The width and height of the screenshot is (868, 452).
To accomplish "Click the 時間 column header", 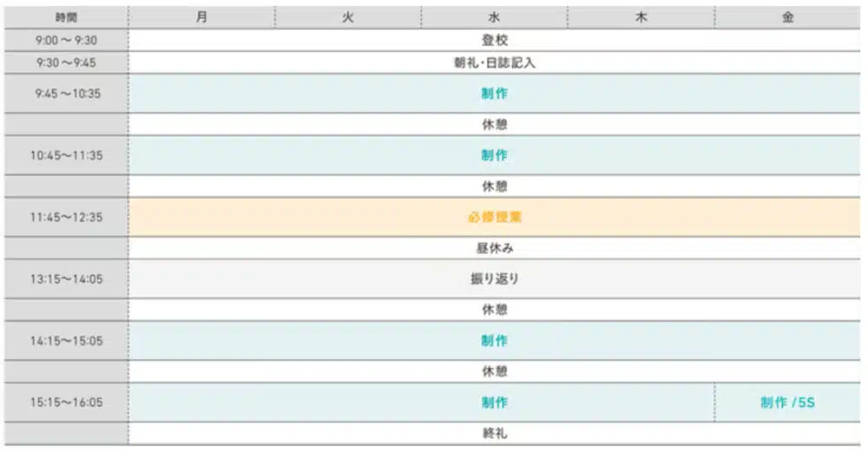I will pos(66,17).
